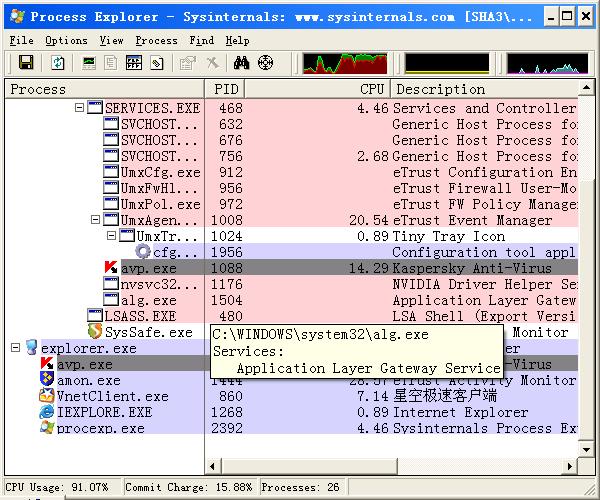Click the cfg gear process icon
The image size is (600, 500).
pyautogui.click(x=143, y=251)
